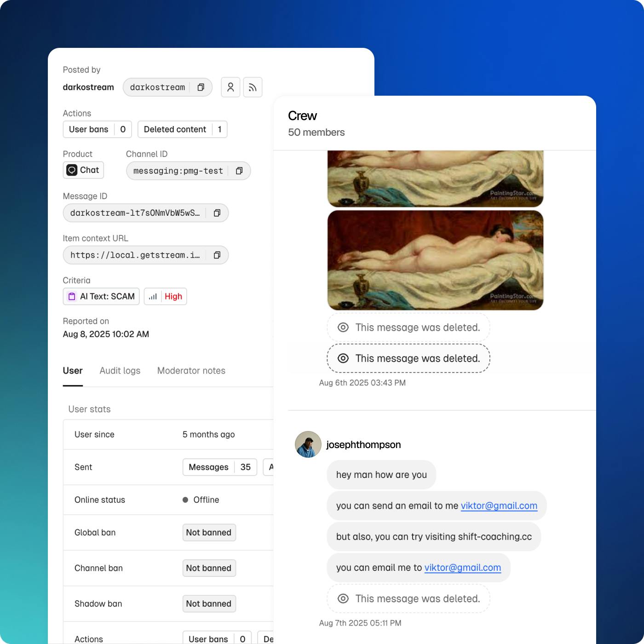Switch to the Audit logs tab
Image resolution: width=644 pixels, height=644 pixels.
pyautogui.click(x=120, y=371)
